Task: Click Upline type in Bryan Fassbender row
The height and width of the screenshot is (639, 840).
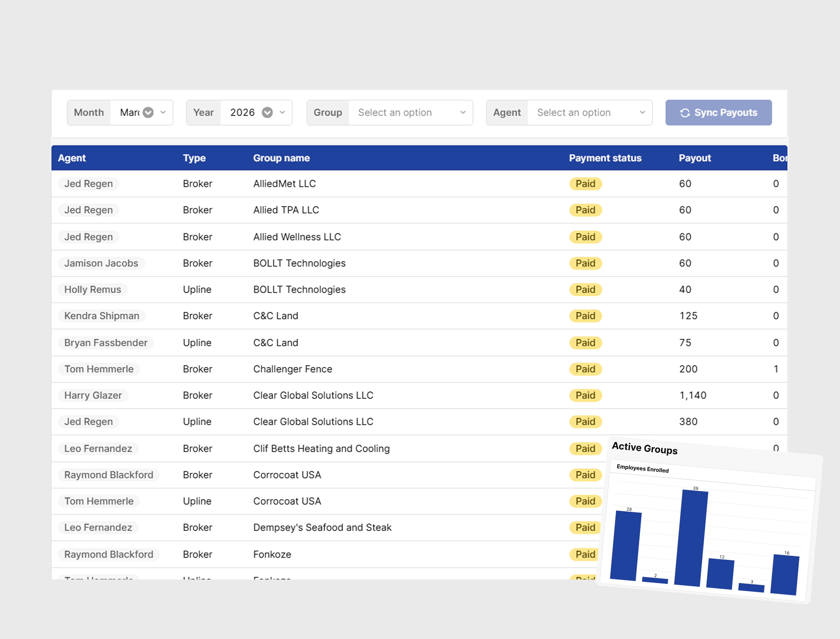Action: (197, 343)
